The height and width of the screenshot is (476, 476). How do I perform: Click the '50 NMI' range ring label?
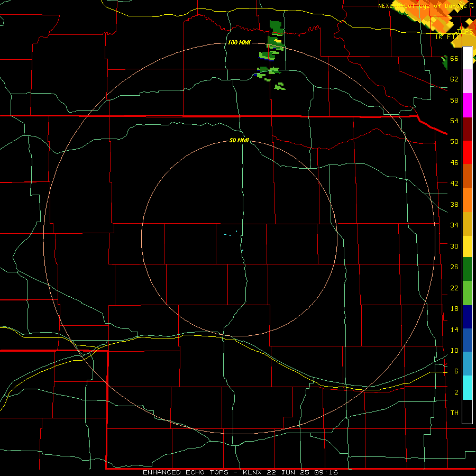tap(239, 140)
